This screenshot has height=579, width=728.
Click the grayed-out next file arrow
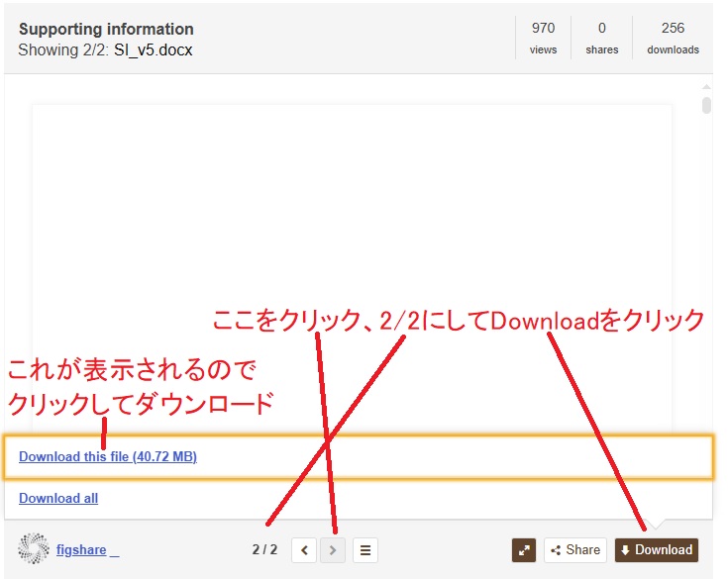tap(333, 550)
